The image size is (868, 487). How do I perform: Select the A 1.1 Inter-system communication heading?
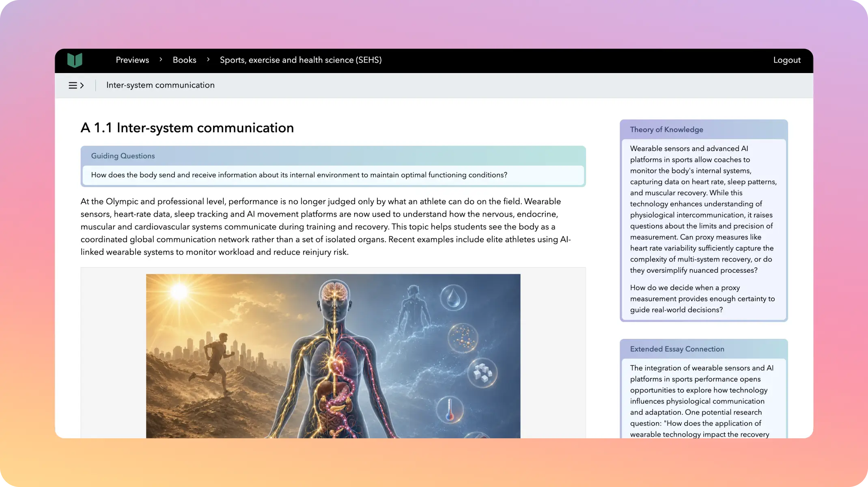click(x=187, y=128)
